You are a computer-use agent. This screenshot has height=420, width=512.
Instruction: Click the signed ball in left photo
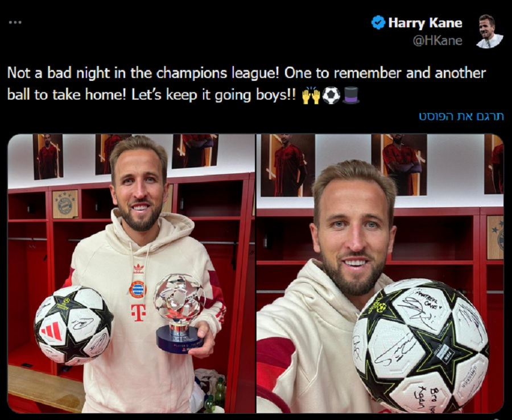coord(74,326)
